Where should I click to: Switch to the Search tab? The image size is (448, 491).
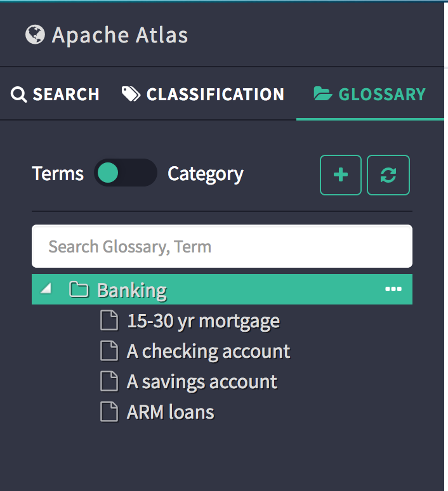point(56,95)
